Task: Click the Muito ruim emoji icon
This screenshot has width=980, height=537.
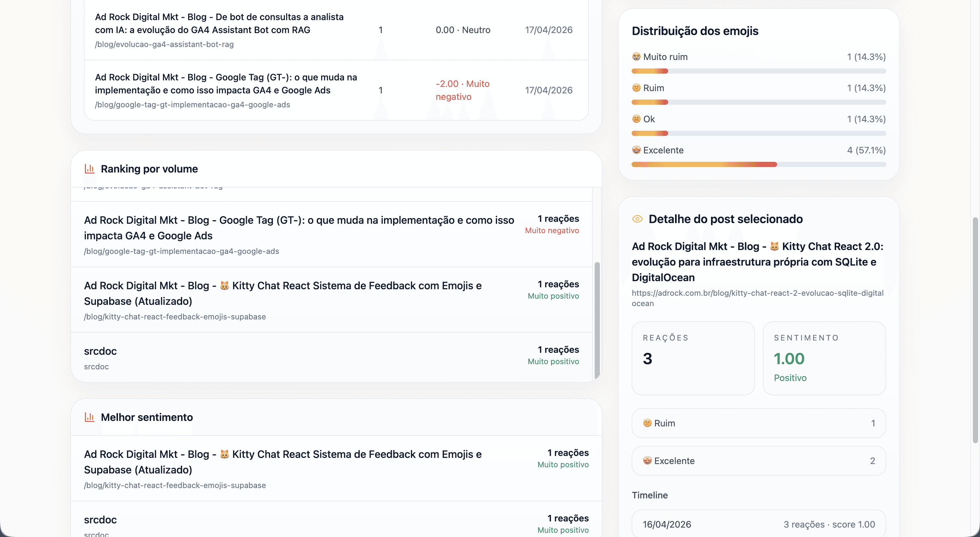Action: [x=636, y=57]
